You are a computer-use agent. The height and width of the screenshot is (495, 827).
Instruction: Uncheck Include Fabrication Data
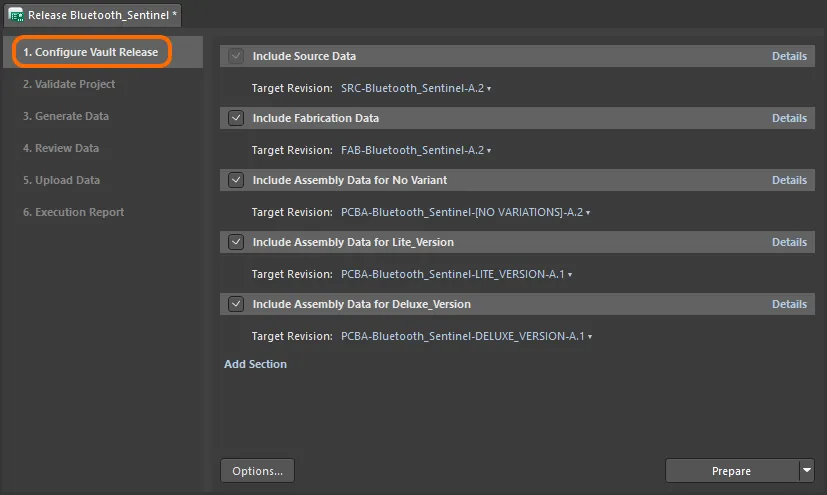(x=236, y=118)
